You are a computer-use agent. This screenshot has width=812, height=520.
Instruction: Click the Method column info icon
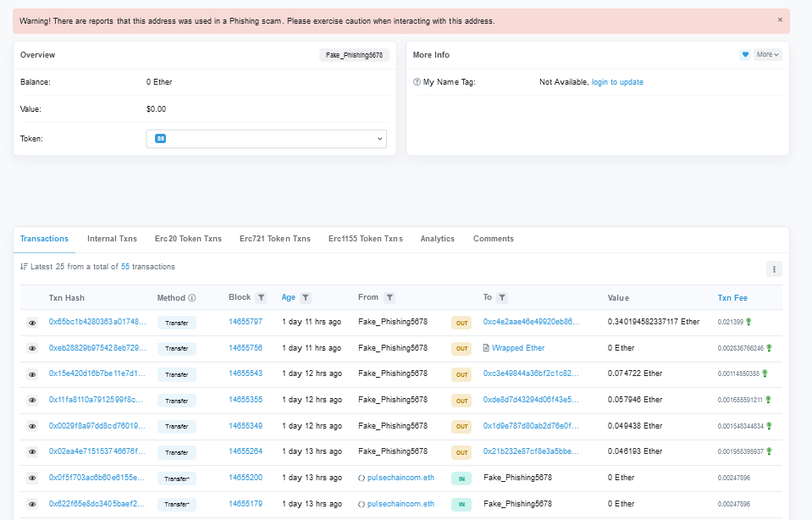coord(192,298)
